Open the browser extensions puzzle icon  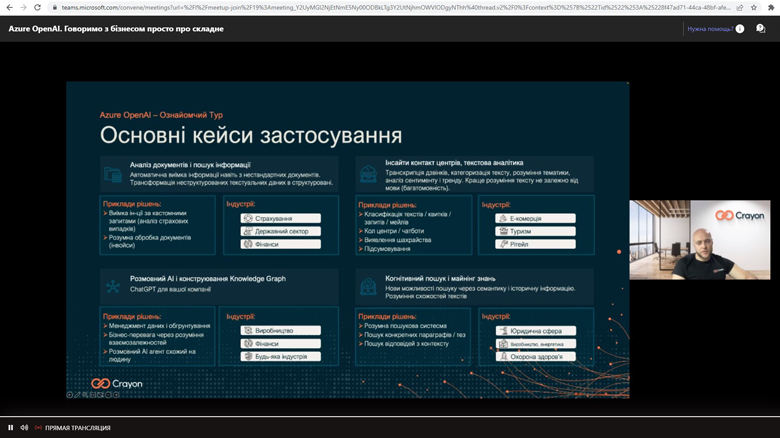(x=772, y=7)
